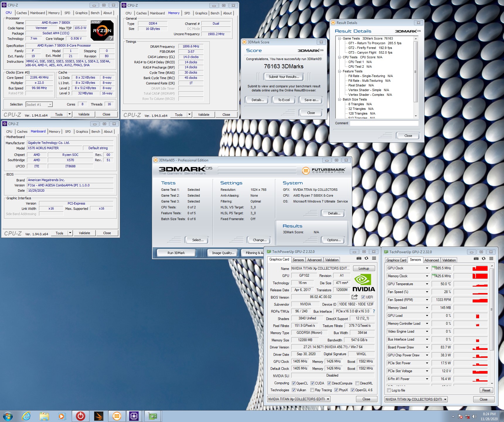Click the 3DMark orange swoosh taskbar icon
The image size is (504, 422).
pos(98,416)
